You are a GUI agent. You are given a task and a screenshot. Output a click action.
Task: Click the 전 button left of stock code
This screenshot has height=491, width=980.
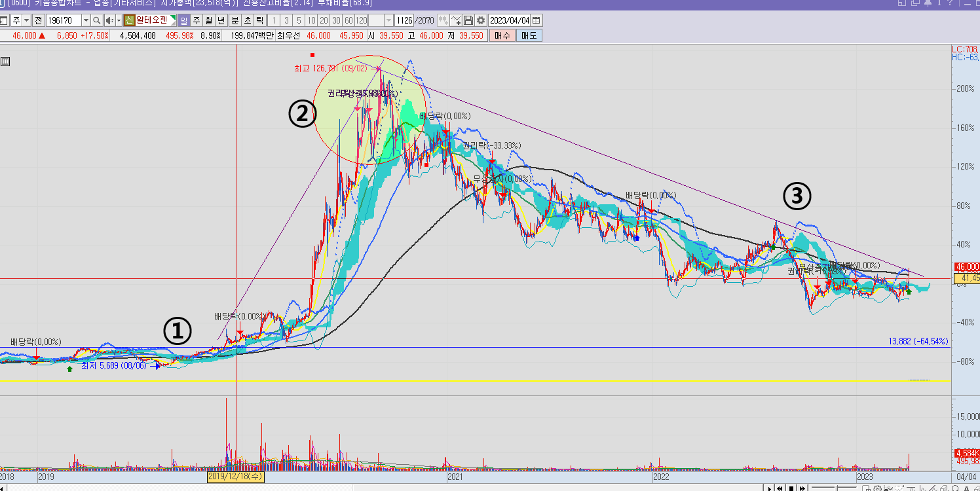(x=38, y=20)
